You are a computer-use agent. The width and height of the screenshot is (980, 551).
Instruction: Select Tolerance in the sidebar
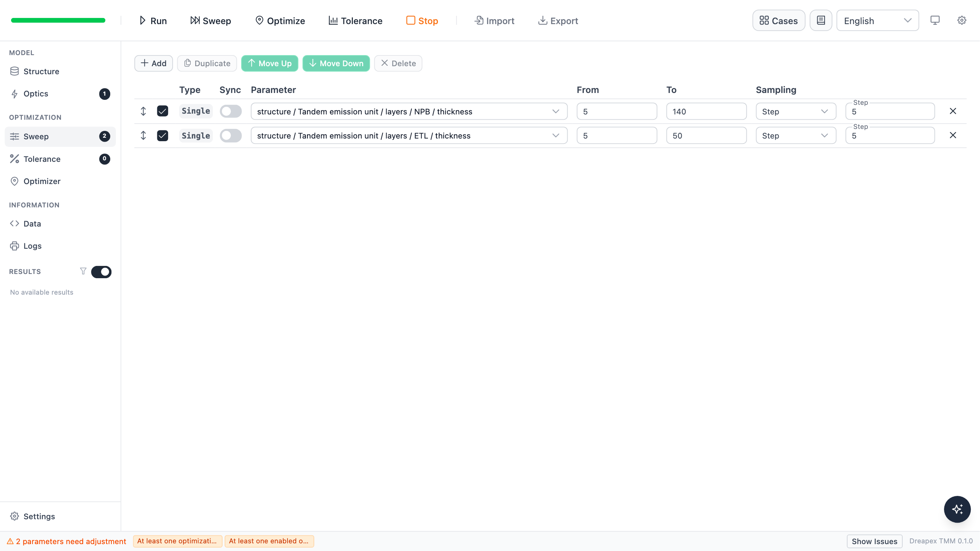[60, 159]
